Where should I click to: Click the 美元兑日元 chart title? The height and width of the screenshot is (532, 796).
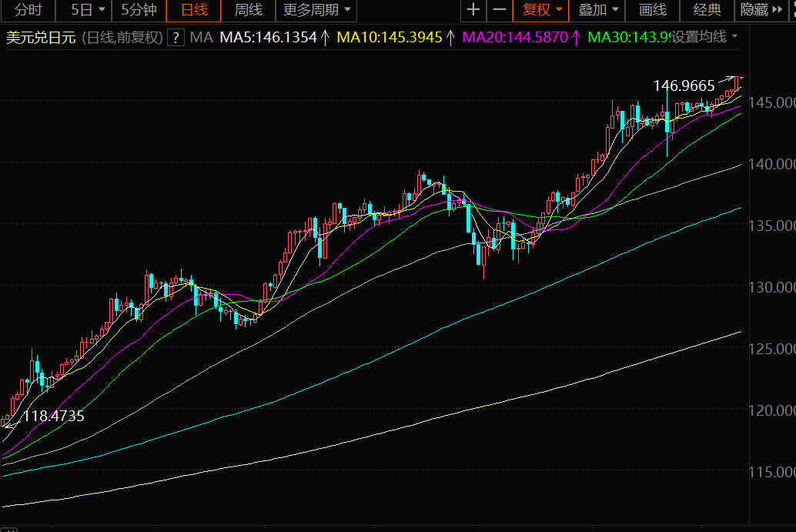click(x=41, y=38)
